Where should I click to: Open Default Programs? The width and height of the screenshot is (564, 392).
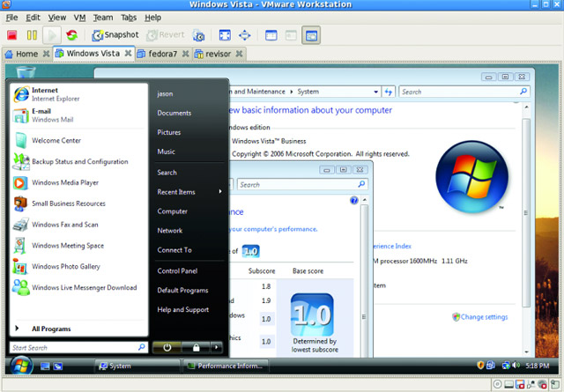182,290
